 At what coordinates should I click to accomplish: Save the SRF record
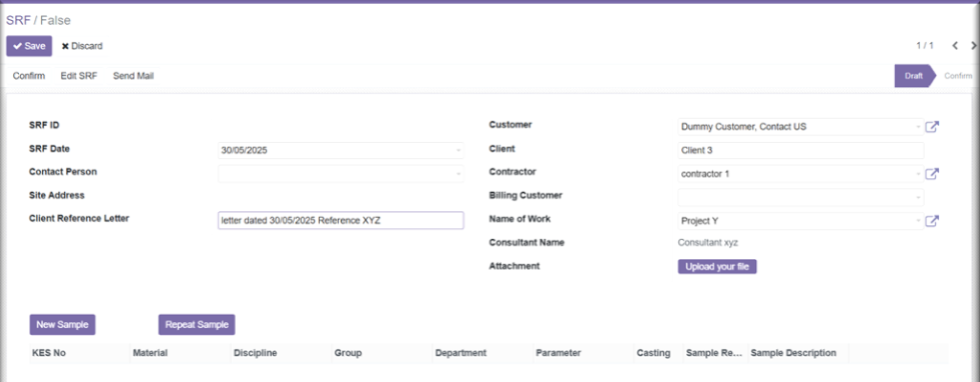coord(29,46)
